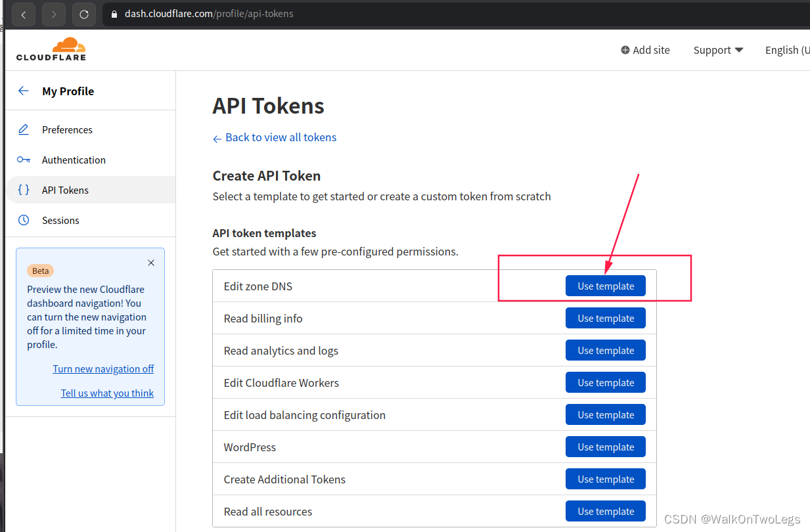Image resolution: width=810 pixels, height=532 pixels.
Task: Use template for Read all resources
Action: point(606,511)
